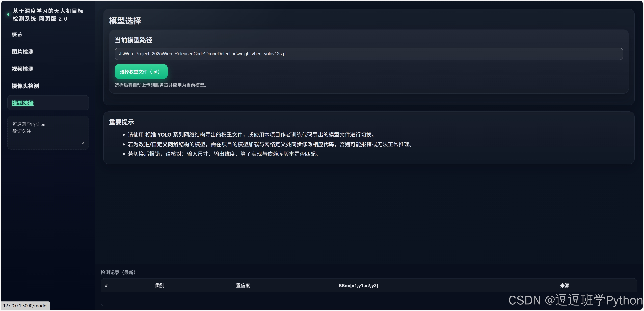Click the 重要提示 section heading
Viewport: 644px width, 311px height.
(121, 122)
